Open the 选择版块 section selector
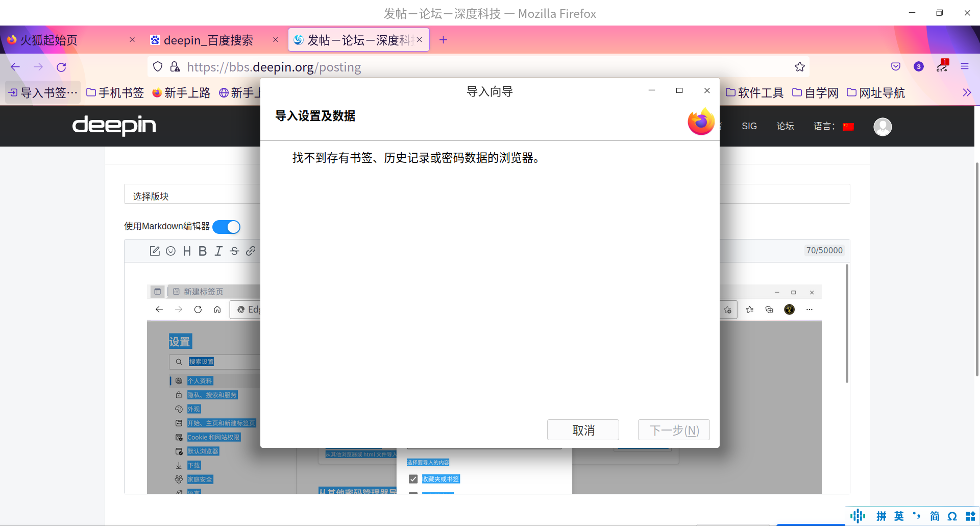980x526 pixels. click(151, 196)
